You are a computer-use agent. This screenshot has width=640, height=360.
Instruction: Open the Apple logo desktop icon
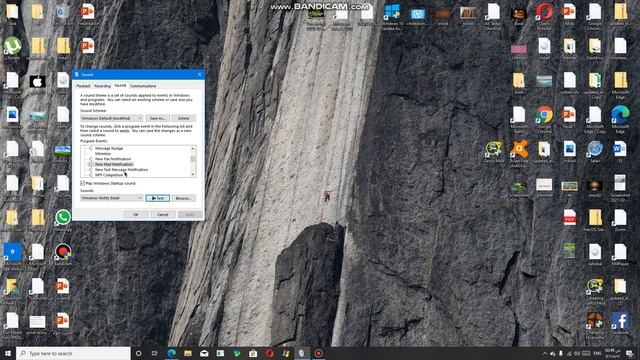tap(37, 83)
